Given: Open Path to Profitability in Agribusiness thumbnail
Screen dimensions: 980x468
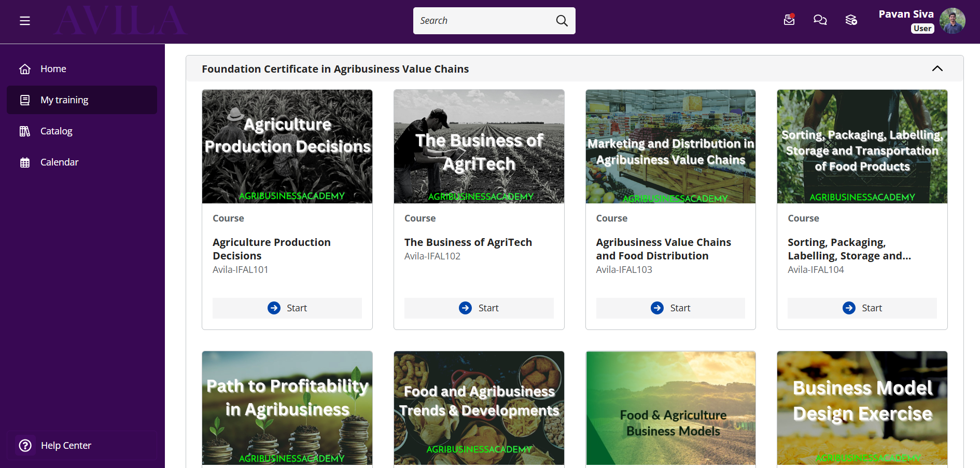Looking at the screenshot, I should pos(287,408).
